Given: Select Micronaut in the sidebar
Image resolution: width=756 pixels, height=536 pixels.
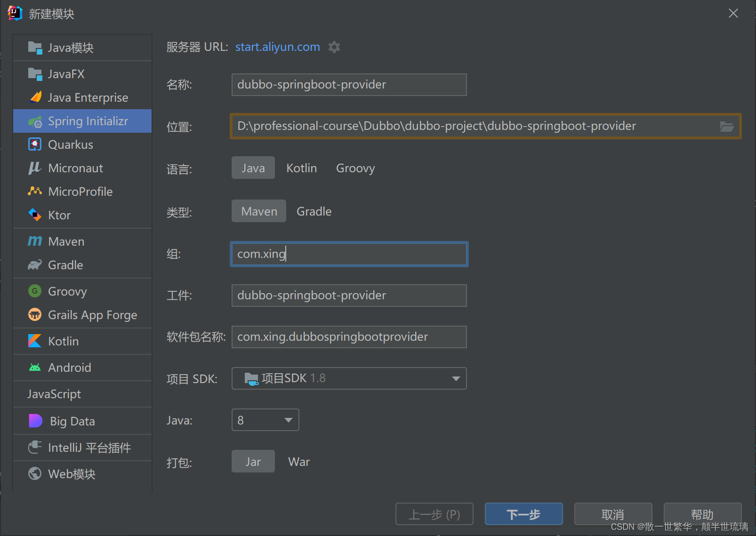Looking at the screenshot, I should coord(82,168).
